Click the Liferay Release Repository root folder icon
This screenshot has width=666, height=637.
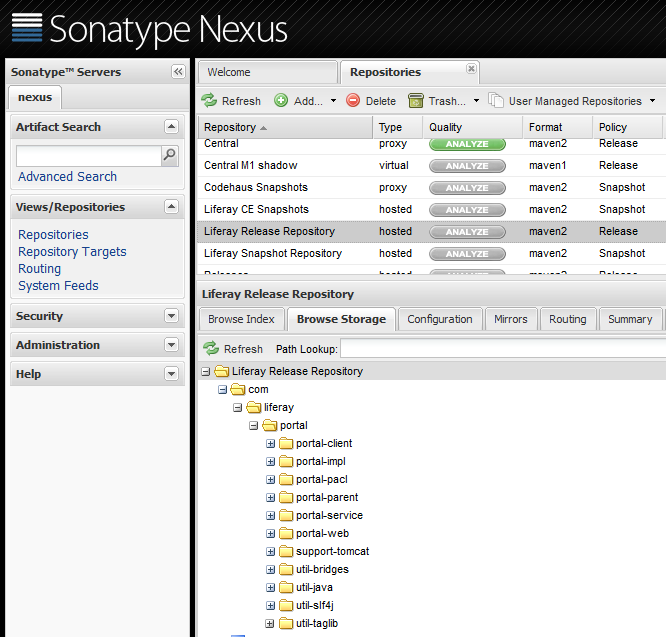pos(222,371)
